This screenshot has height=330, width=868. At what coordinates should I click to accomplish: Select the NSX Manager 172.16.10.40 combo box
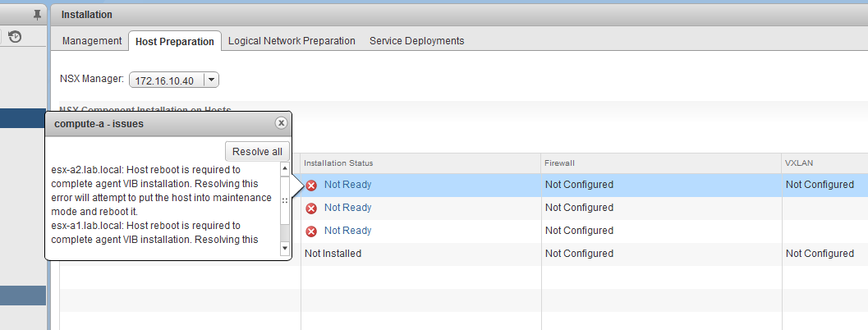coord(167,80)
